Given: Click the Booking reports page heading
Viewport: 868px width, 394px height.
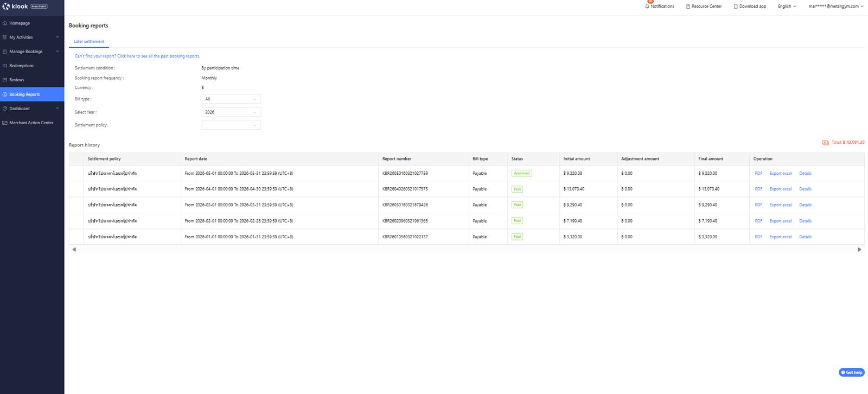Looking at the screenshot, I should click(x=88, y=26).
